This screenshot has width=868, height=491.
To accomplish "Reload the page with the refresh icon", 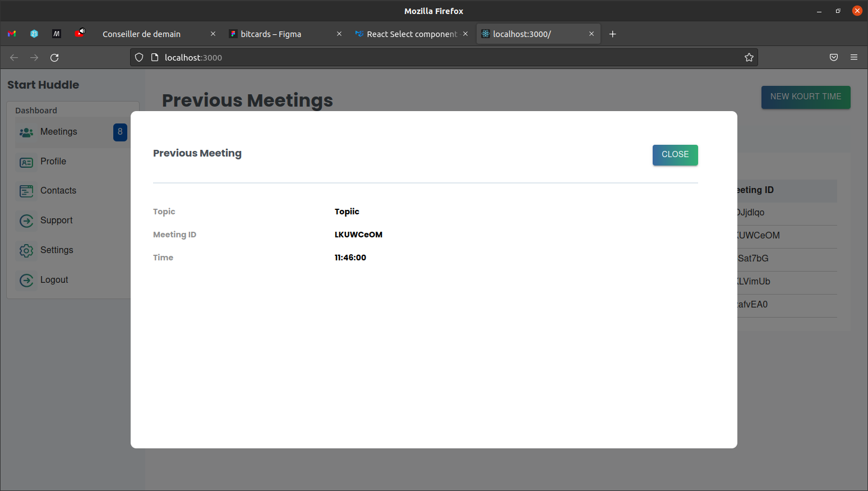I will [x=54, y=58].
